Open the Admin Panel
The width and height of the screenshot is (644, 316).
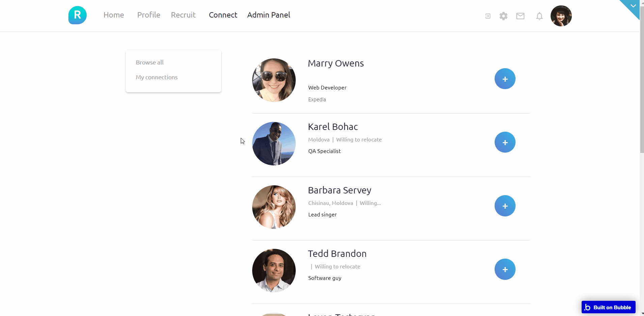click(268, 15)
